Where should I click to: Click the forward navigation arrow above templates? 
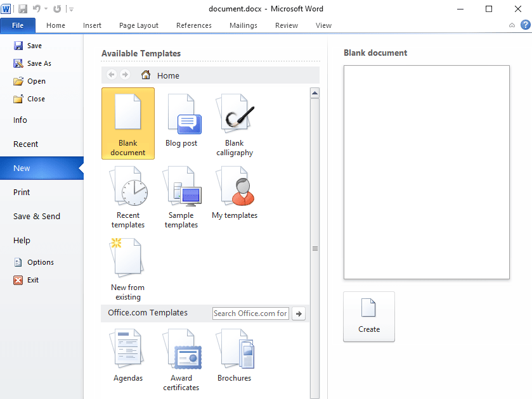pyautogui.click(x=125, y=74)
